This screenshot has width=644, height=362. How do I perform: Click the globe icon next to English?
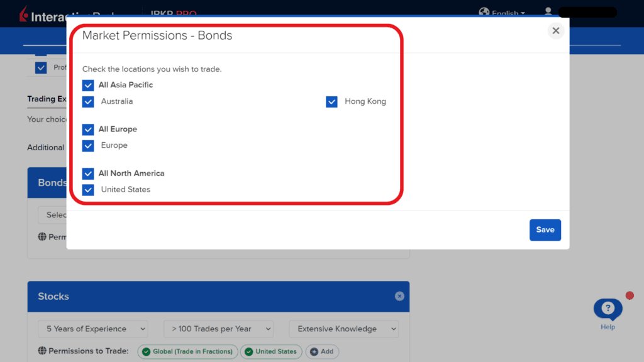pyautogui.click(x=484, y=13)
